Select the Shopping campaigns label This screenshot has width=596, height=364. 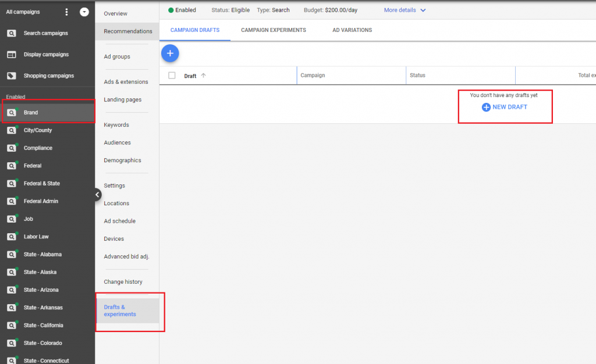[x=49, y=76]
